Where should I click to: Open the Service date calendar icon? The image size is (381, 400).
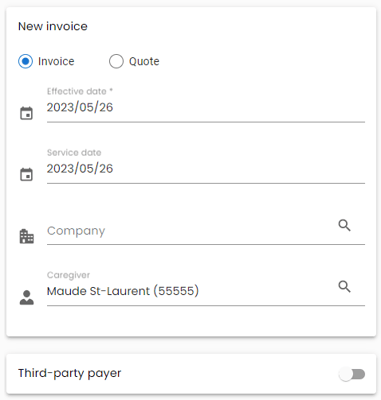click(27, 174)
